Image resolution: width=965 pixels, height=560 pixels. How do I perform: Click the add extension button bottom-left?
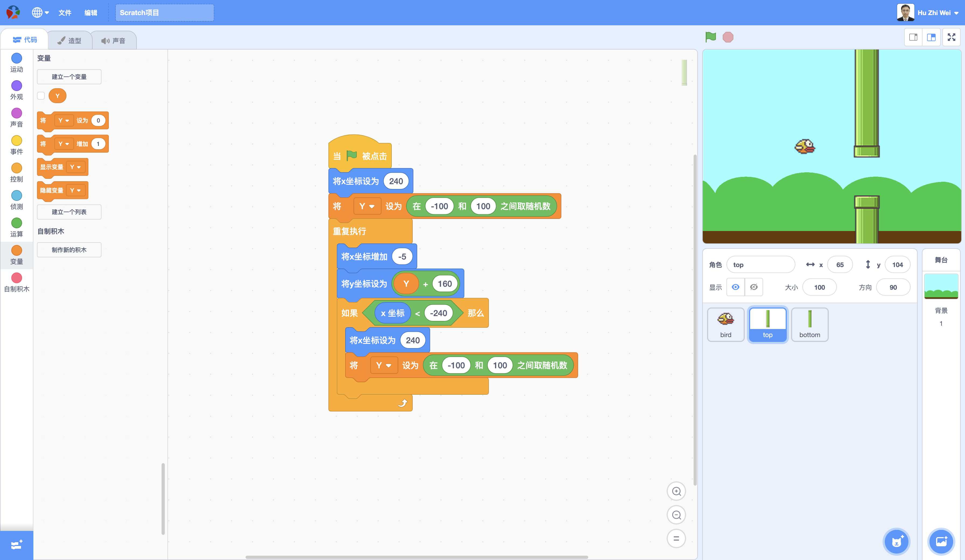click(x=16, y=545)
